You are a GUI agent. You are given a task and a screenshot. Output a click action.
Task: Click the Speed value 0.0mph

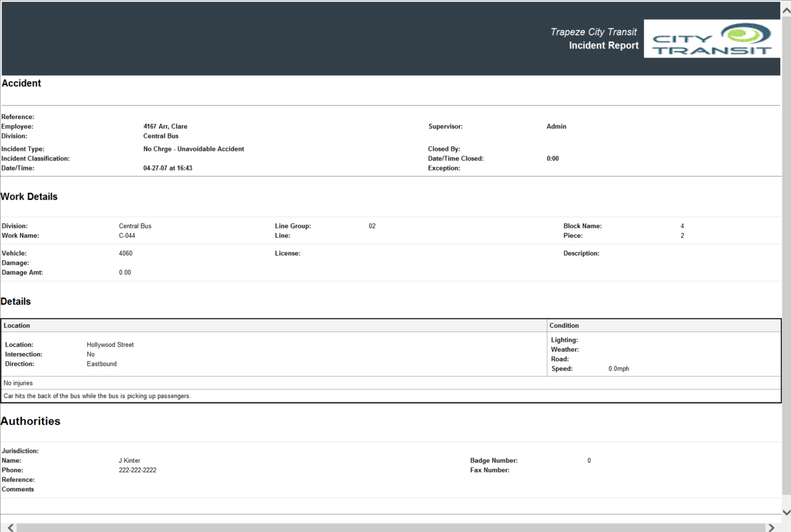point(619,368)
